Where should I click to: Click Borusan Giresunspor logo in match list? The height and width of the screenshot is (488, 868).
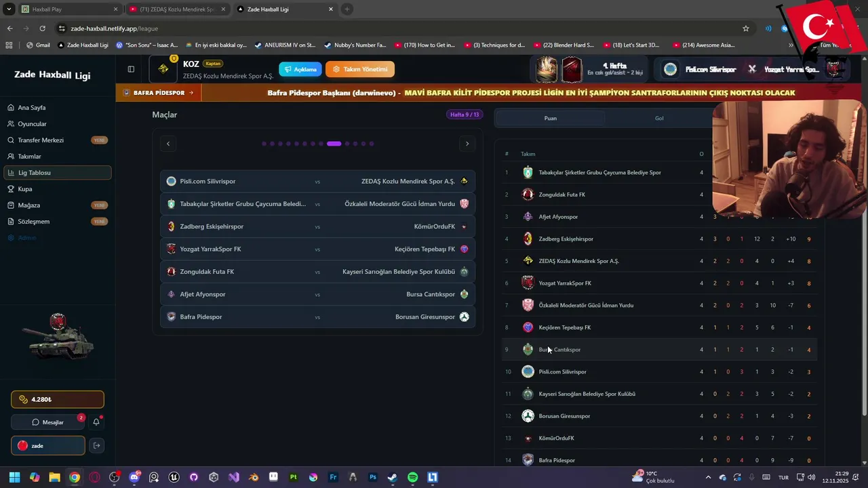(x=464, y=317)
